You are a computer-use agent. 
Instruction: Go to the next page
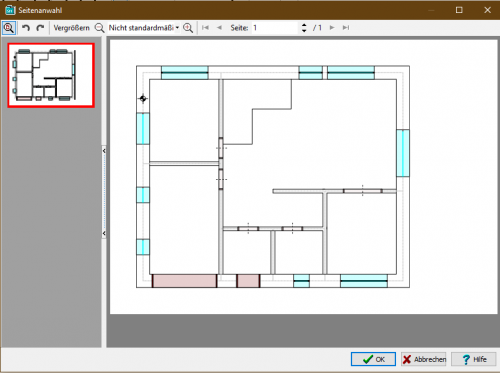332,28
